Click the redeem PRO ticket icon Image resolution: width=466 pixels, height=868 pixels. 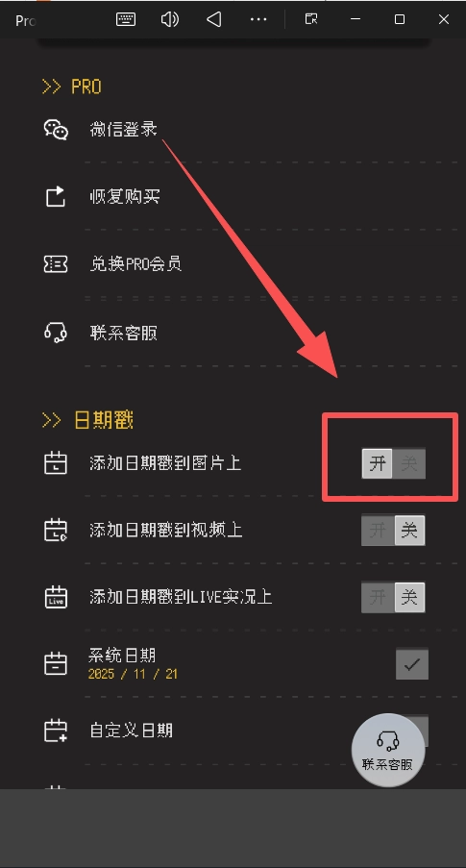(56, 264)
